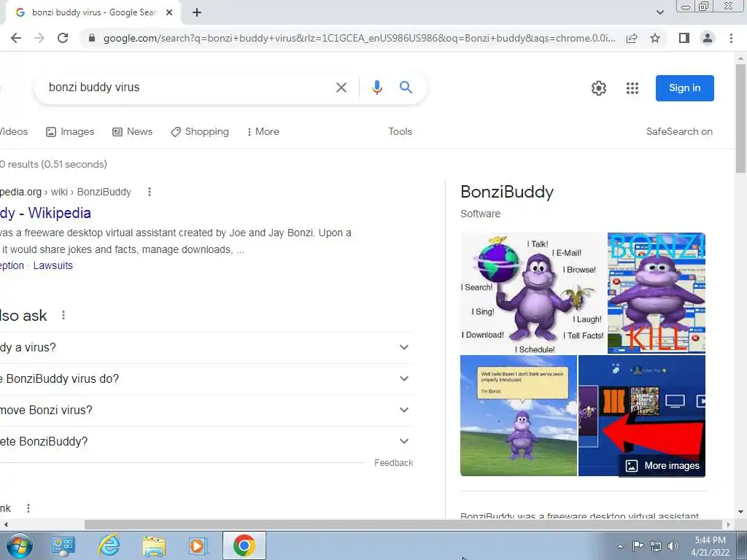Open the volume speaker tray icon

pyautogui.click(x=673, y=546)
